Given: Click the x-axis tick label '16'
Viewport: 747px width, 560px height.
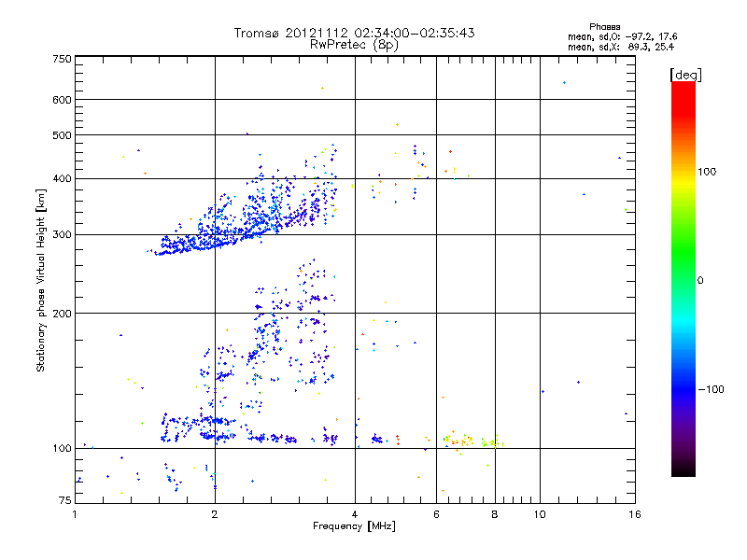Looking at the screenshot, I should coord(635,514).
